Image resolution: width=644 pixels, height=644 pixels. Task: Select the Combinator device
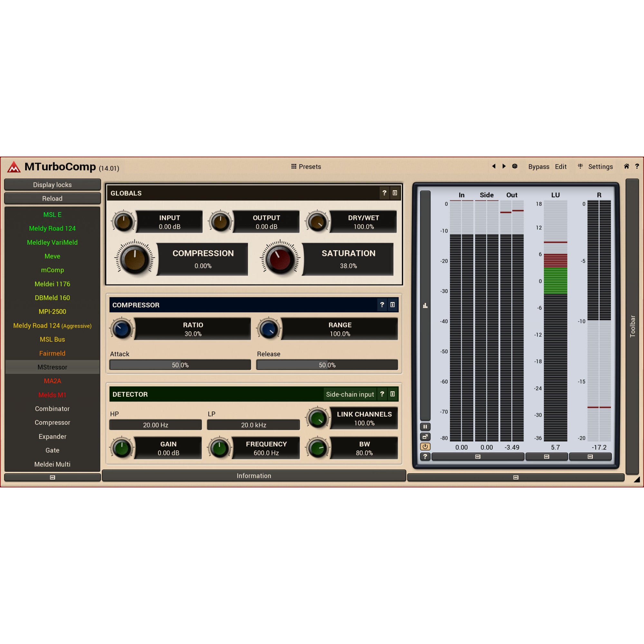pos(52,409)
